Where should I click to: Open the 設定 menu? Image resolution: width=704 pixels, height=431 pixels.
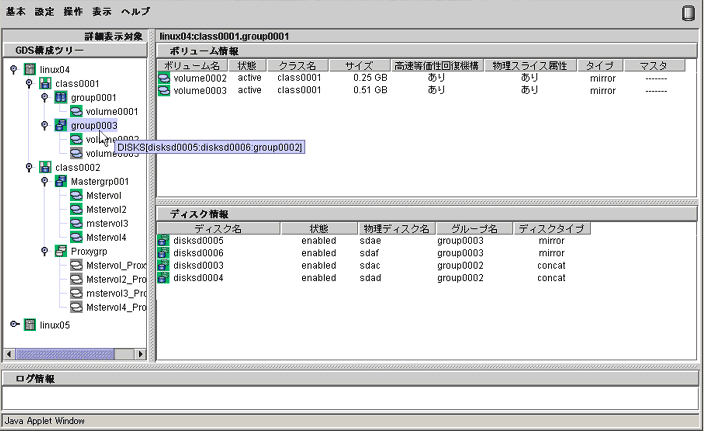click(x=45, y=12)
